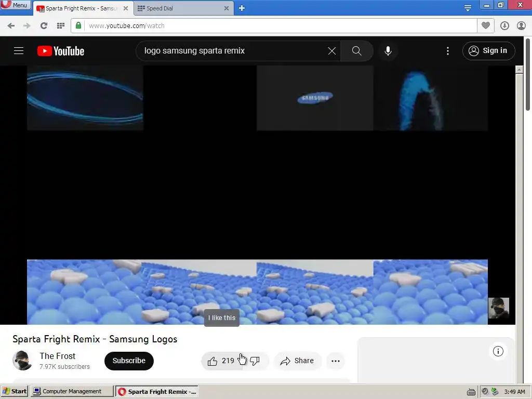
Task: Open a new tab with plus button
Action: point(242,8)
